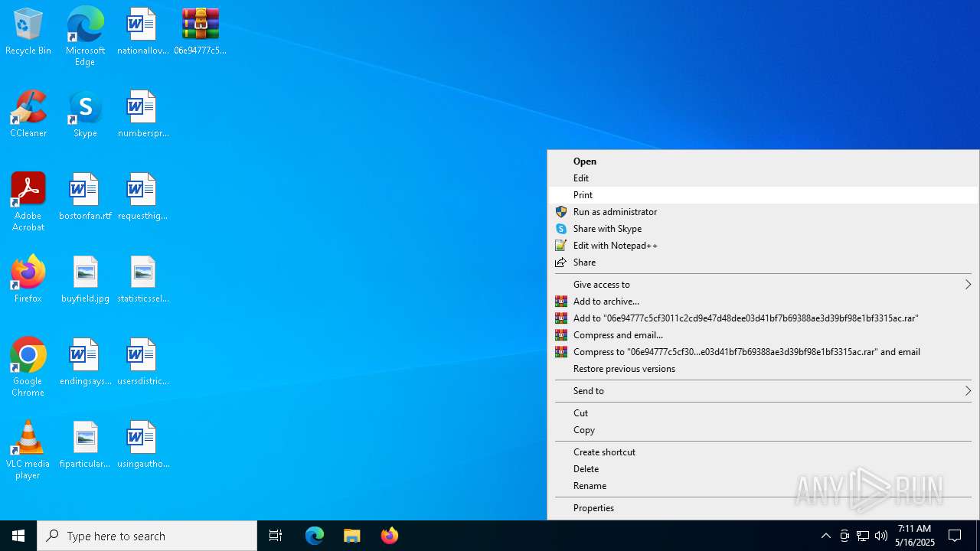
Task: Select the bostonfan.rtf file icon
Action: [85, 197]
